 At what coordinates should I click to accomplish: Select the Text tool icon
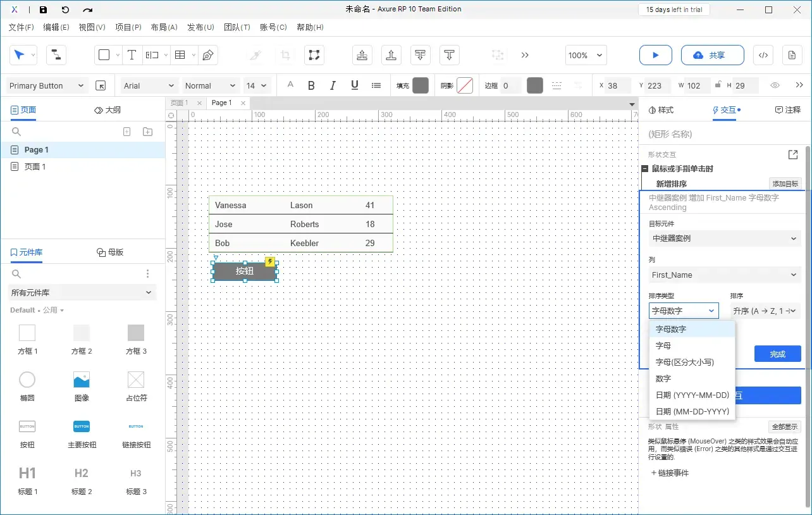click(x=132, y=55)
